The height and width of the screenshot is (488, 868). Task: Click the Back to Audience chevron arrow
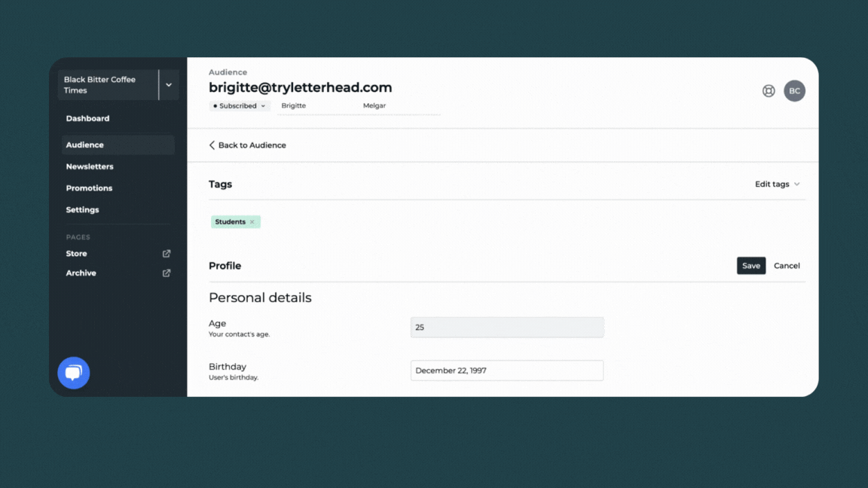point(212,145)
